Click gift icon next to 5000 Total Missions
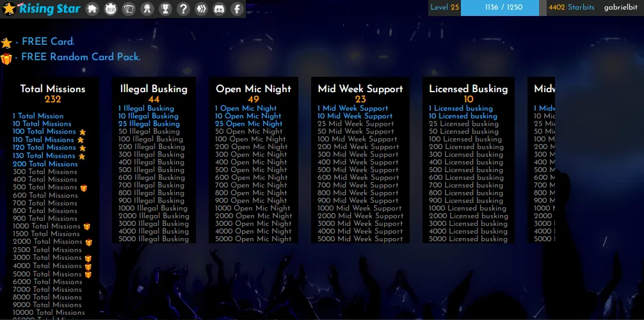 [88, 275]
